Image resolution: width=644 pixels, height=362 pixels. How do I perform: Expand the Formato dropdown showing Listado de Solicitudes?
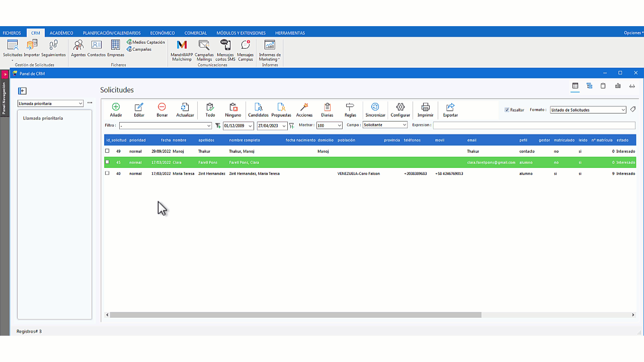click(x=623, y=110)
